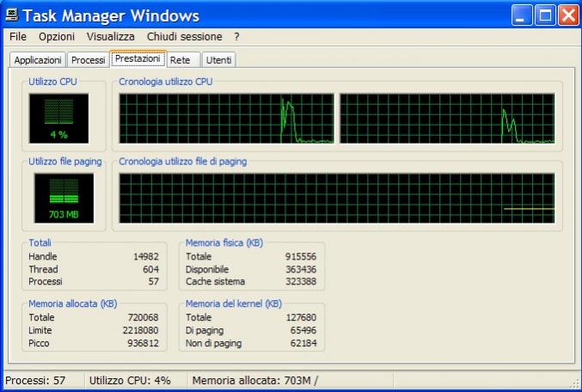The height and width of the screenshot is (392, 582).
Task: Click the Disponibile value 363436
Action: pos(301,269)
